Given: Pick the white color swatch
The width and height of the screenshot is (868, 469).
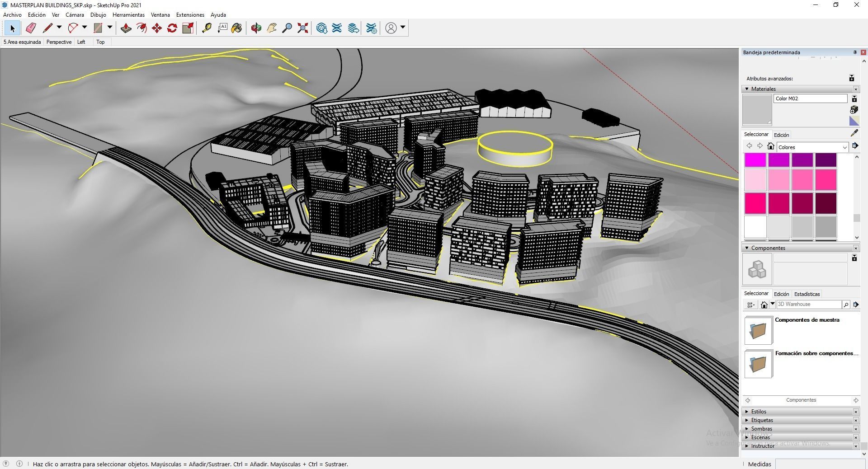Looking at the screenshot, I should [755, 226].
